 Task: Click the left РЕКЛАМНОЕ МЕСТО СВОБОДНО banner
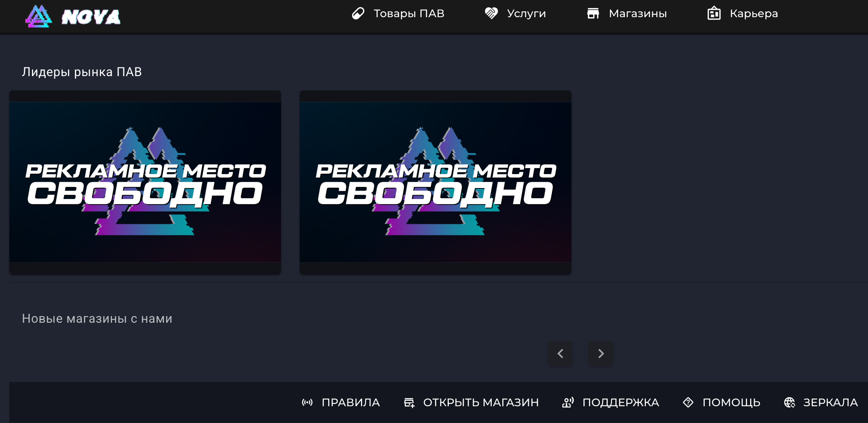pyautogui.click(x=145, y=182)
